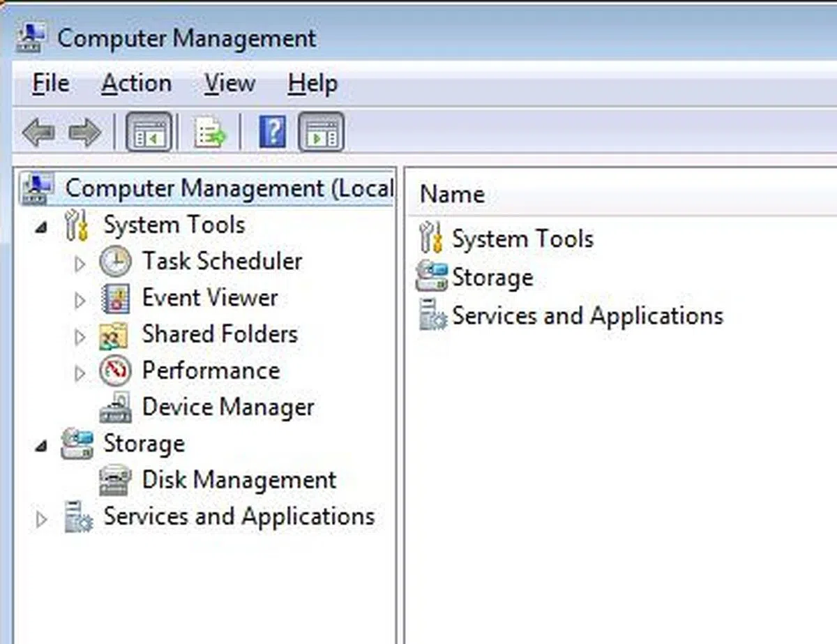Collapse the Storage tree node
This screenshot has width=837, height=644.
[x=42, y=445]
